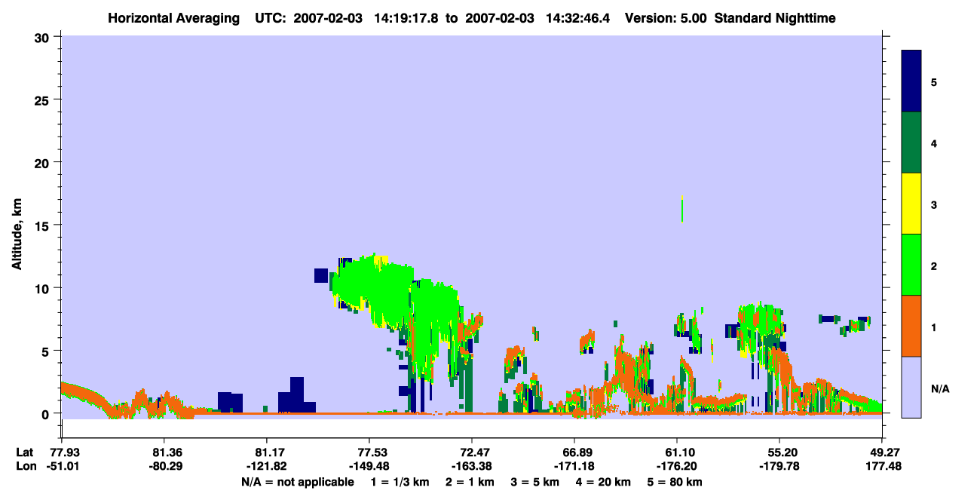Click the longitude value -179.78
The image size is (980, 503).
(x=779, y=466)
